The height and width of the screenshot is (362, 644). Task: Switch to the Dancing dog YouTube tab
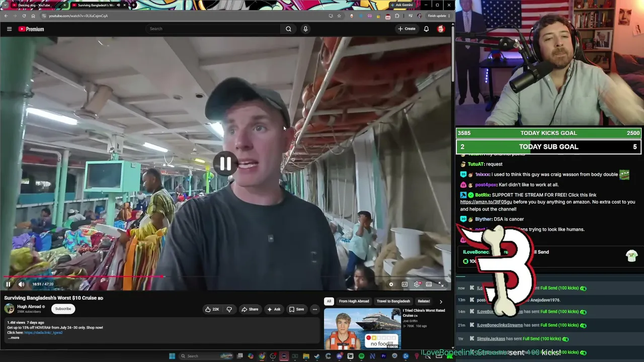34,5
